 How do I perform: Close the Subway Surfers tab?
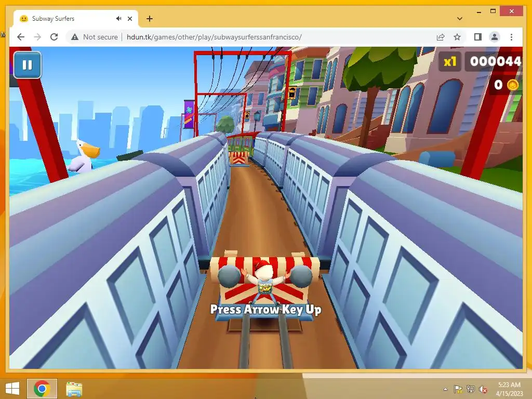[x=129, y=19]
